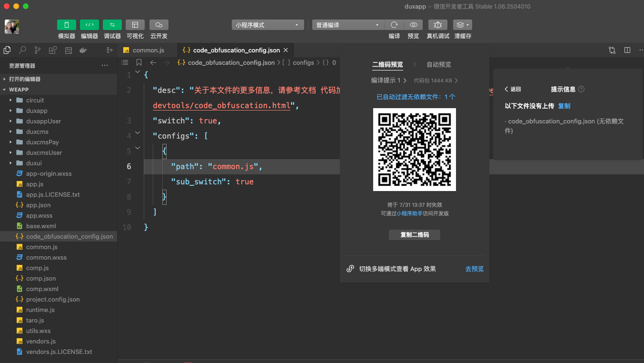Screen dimensions: 644x363
Task: Open 资源管理器 more actions menu
Action: [105, 66]
